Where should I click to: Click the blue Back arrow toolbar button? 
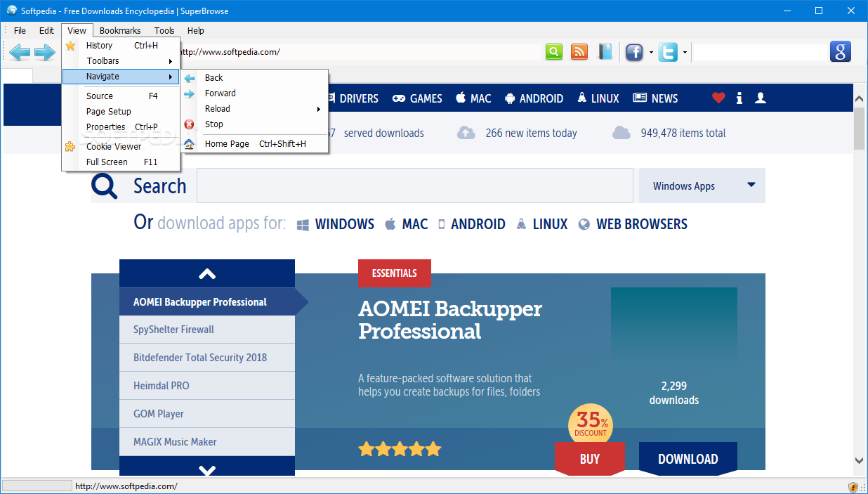pyautogui.click(x=20, y=52)
